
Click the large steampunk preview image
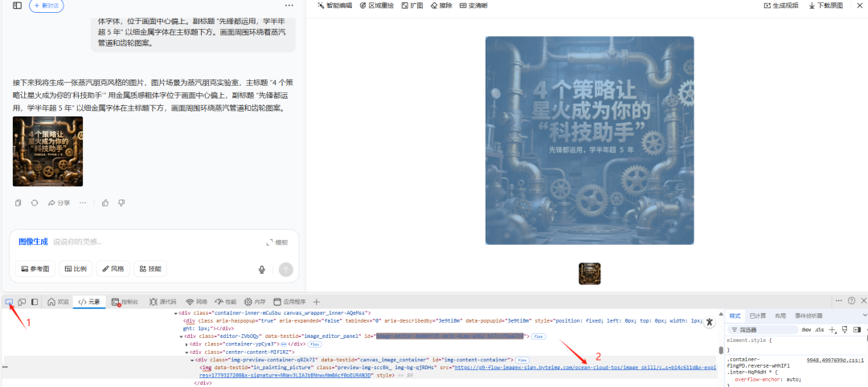point(590,141)
